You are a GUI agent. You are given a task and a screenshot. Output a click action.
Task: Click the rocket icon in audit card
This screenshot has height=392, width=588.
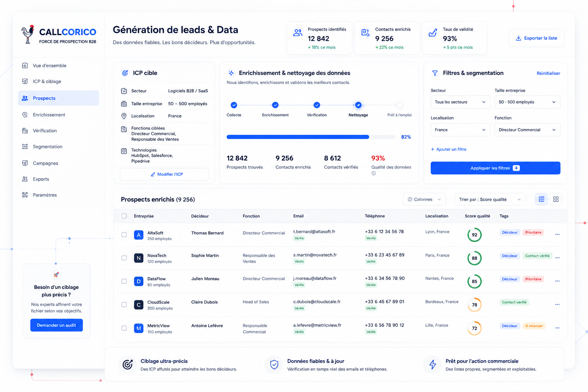[56, 274]
